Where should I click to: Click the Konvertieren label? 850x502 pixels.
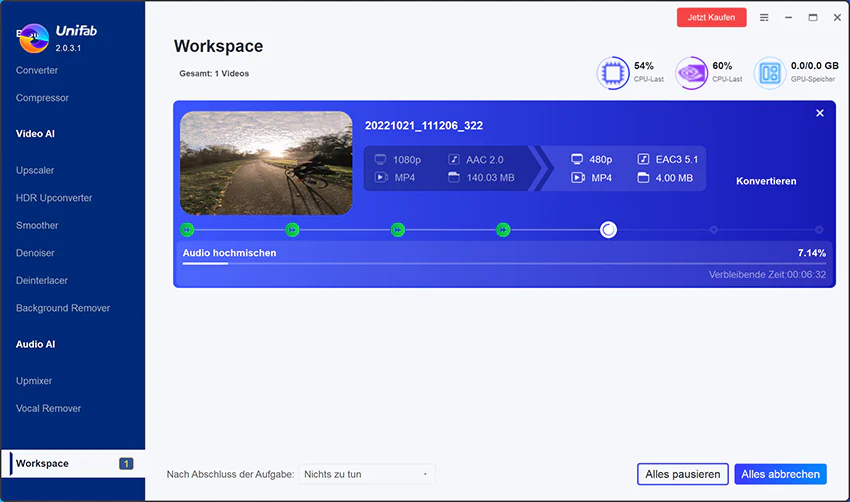766,181
